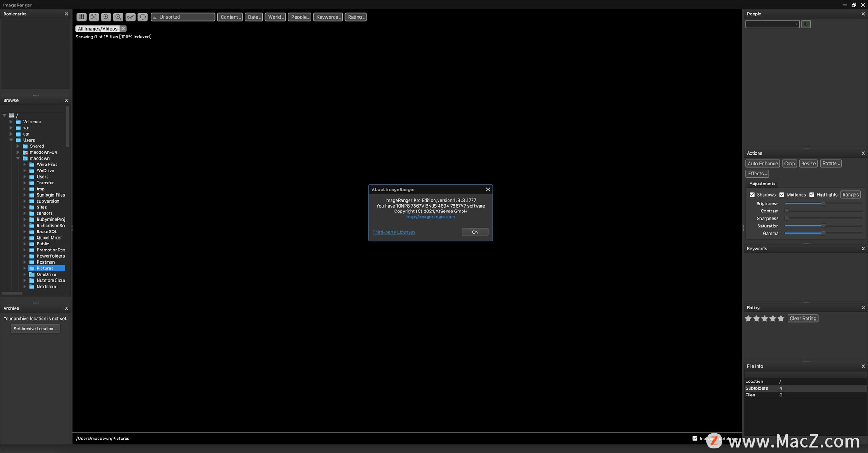This screenshot has width=868, height=453.
Task: Click the Auto Enhance button
Action: click(763, 164)
